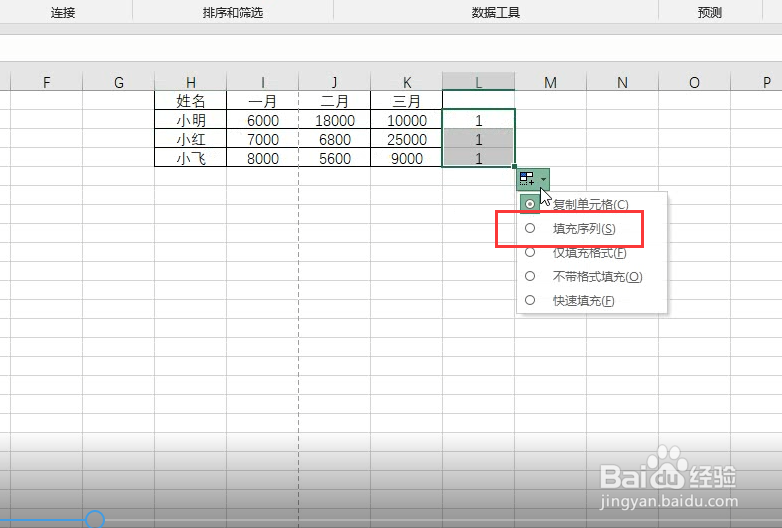Select column L cell in 小红 row

478,139
